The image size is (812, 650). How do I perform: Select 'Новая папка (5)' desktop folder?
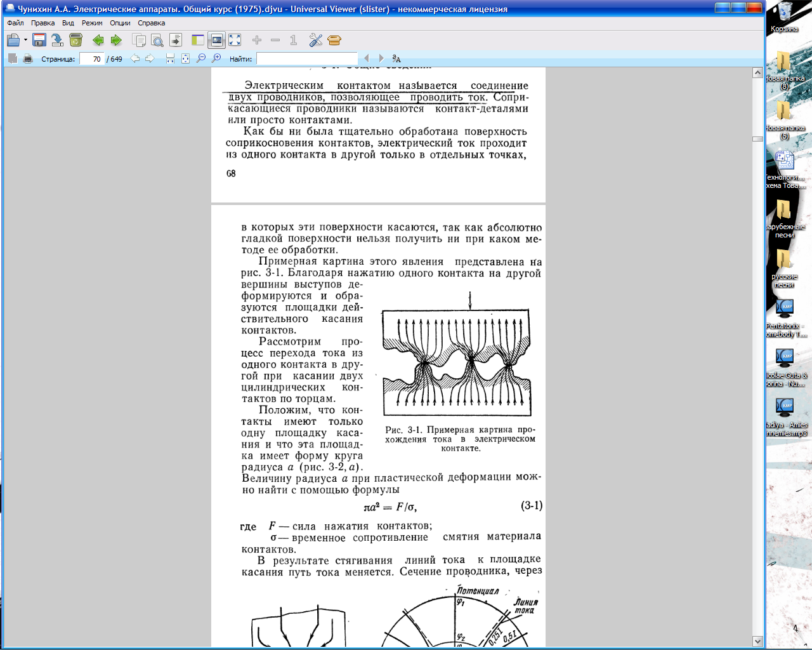coord(784,119)
